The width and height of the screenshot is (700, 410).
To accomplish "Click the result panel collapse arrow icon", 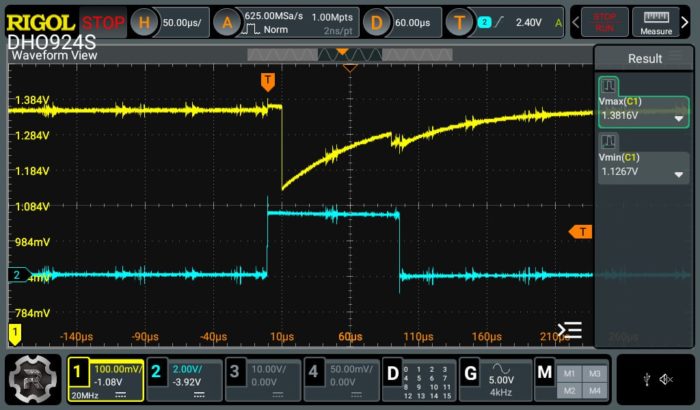I will [569, 329].
